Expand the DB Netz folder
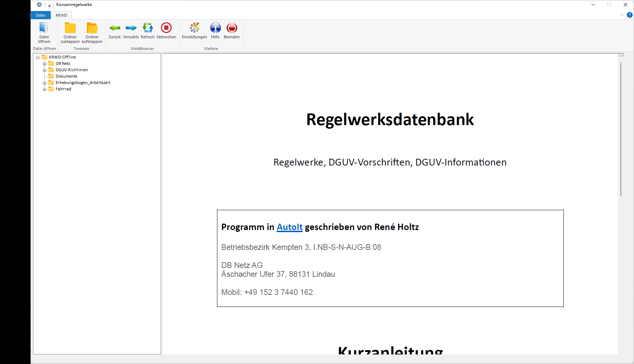 point(45,64)
